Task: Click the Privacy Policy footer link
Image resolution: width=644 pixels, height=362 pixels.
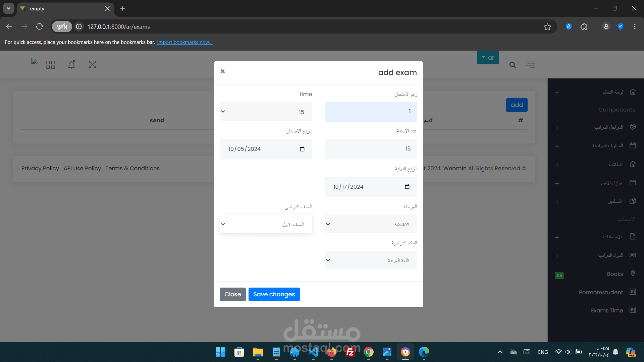Action: [x=40, y=168]
